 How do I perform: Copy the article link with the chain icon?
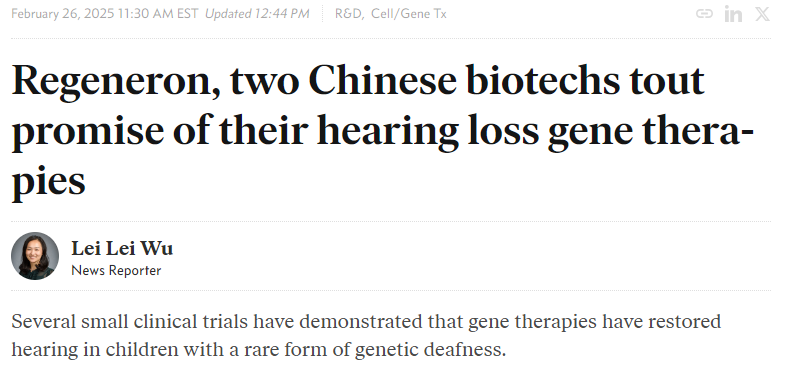(704, 14)
